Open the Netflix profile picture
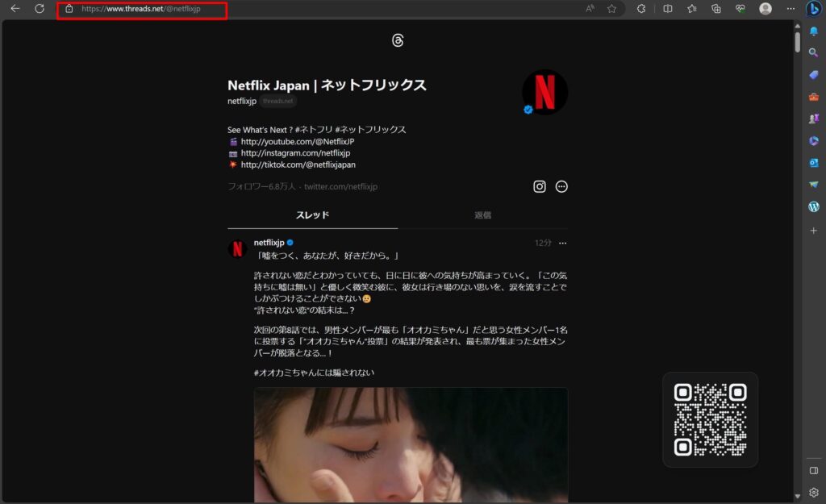Image resolution: width=826 pixels, height=504 pixels. (544, 92)
